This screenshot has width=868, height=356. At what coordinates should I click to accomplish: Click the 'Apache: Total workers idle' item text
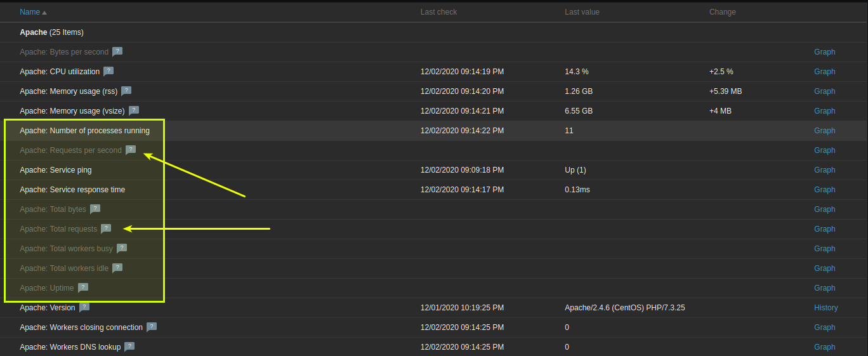(x=64, y=268)
